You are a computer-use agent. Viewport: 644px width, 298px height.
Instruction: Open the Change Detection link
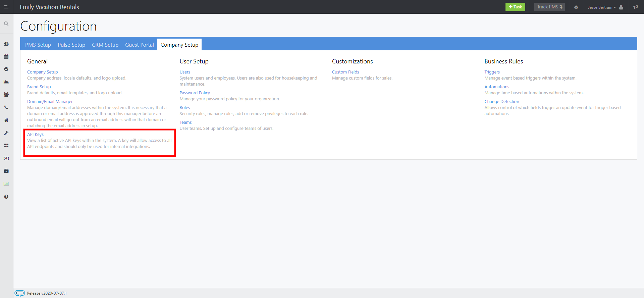502,101
